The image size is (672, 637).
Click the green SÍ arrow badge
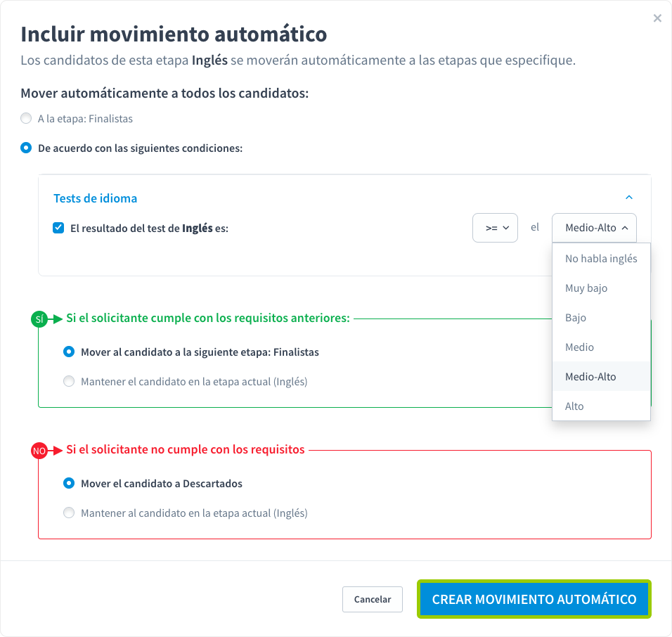coord(40,318)
